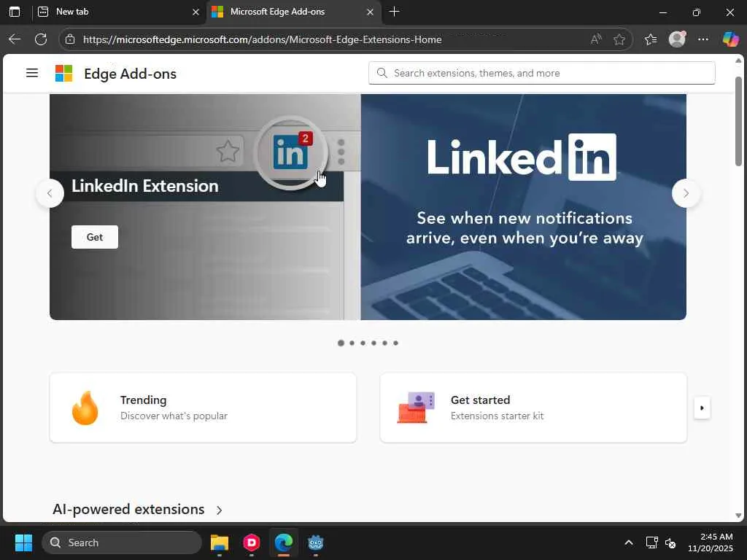The height and width of the screenshot is (560, 747).
Task: Open Read aloud from address bar
Action: (595, 39)
